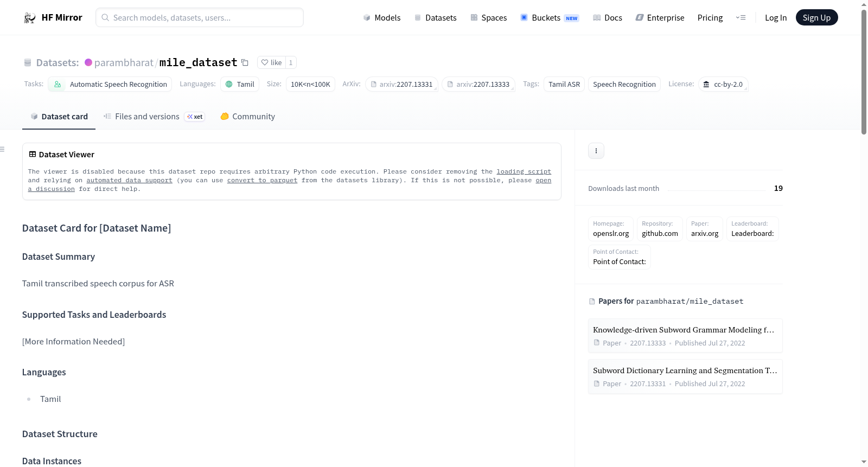Switch to the Community tab
The height and width of the screenshot is (467, 868).
point(247,117)
